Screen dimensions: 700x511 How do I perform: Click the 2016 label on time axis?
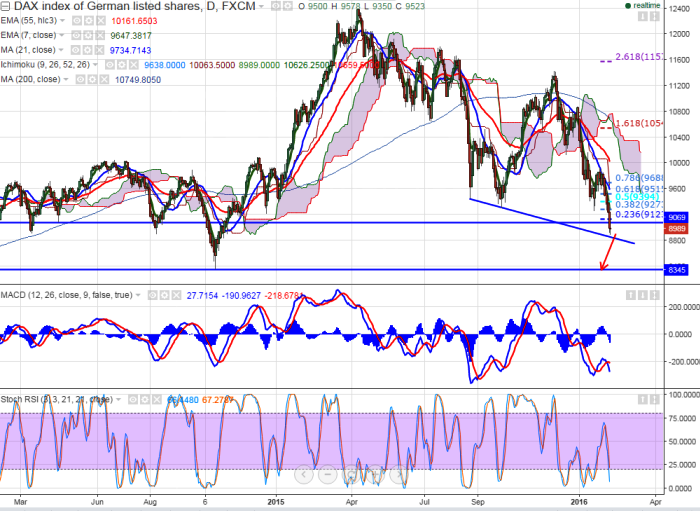point(579,502)
